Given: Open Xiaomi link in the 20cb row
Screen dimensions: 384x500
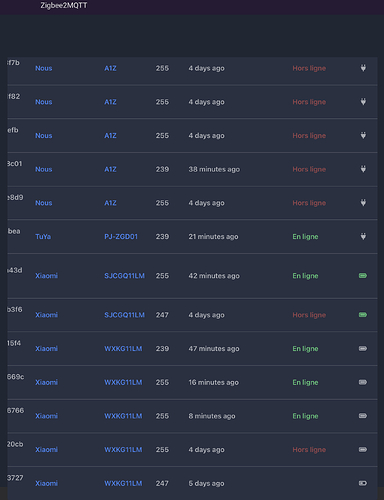Looking at the screenshot, I should pos(46,450).
